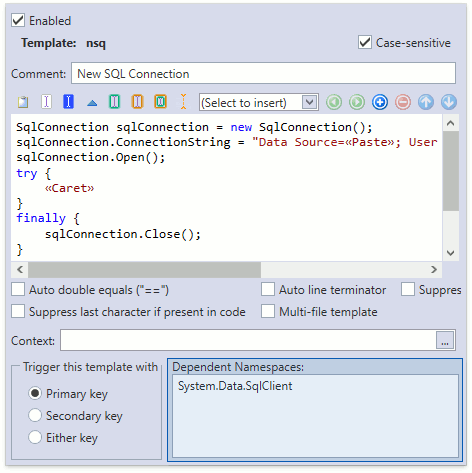The height and width of the screenshot is (473, 472).
Task: Uncheck the Enabled checkbox
Action: (x=18, y=20)
